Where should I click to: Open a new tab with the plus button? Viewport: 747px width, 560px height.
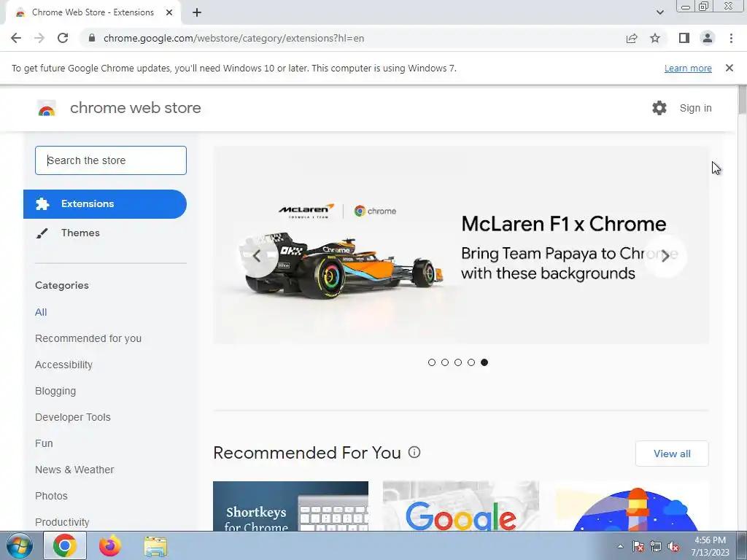click(197, 12)
